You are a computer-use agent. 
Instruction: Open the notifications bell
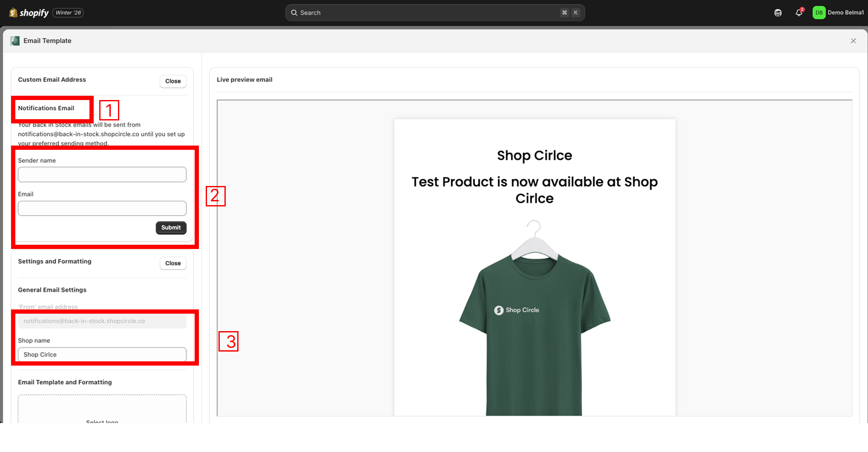pos(799,13)
